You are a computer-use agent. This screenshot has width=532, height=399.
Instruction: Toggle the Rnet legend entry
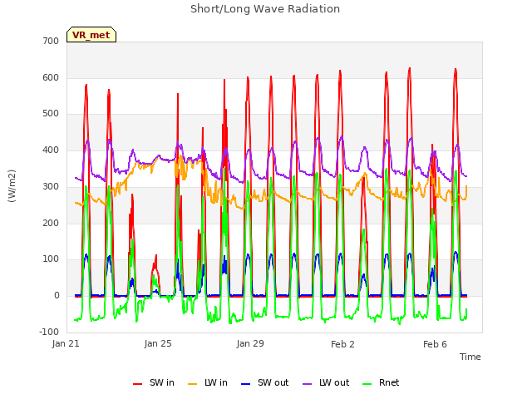(x=381, y=382)
